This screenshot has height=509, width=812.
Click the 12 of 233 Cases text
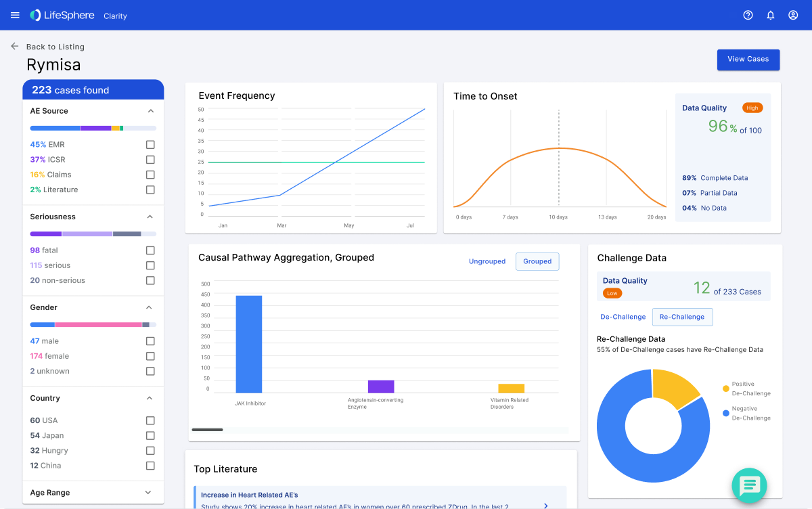[727, 288]
